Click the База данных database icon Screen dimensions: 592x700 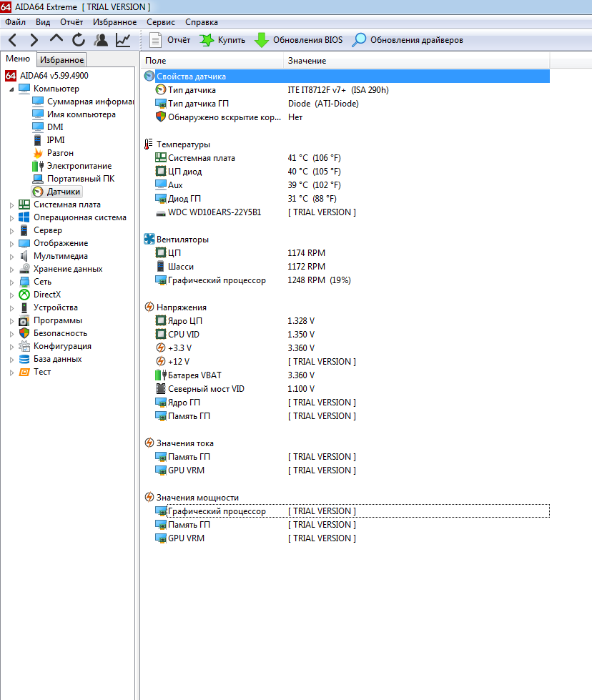pyautogui.click(x=24, y=360)
